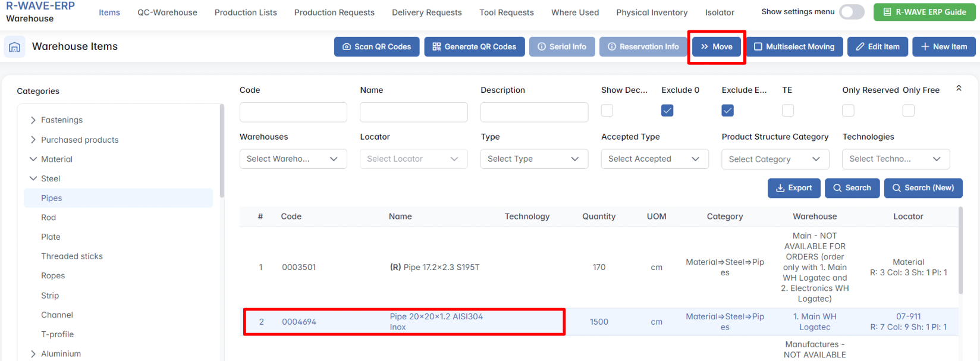Expand the Fastenings category
Image resolution: width=980 pixels, height=361 pixels.
(x=33, y=120)
